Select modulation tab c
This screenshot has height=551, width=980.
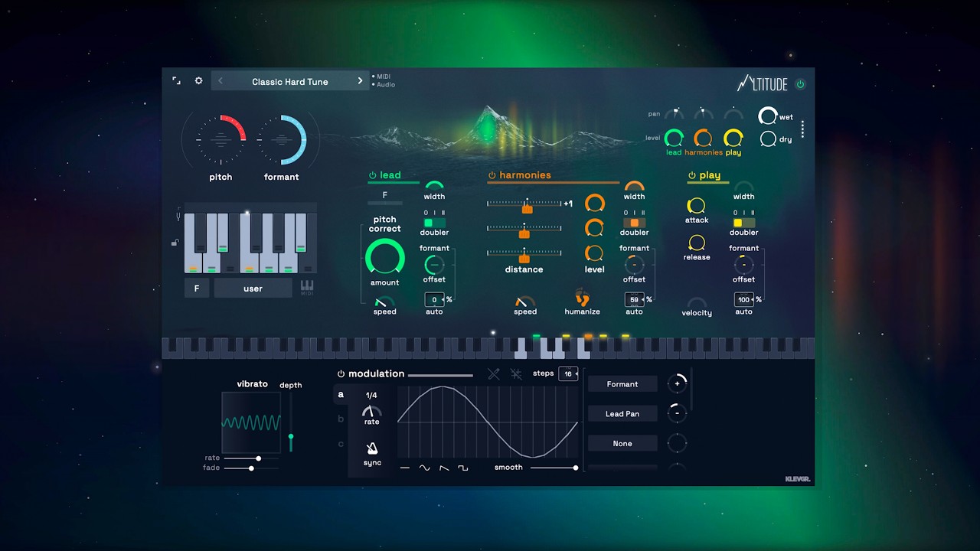pyautogui.click(x=341, y=444)
